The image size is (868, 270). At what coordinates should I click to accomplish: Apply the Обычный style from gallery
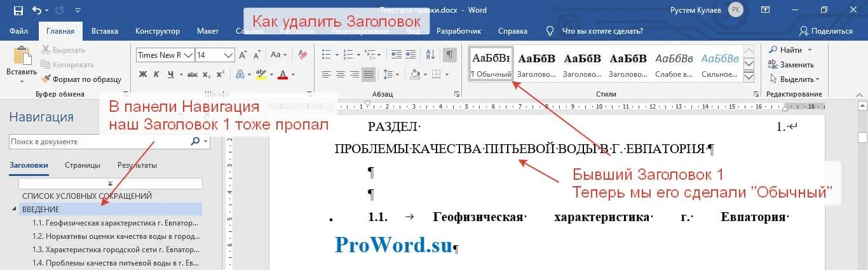pyautogui.click(x=491, y=64)
